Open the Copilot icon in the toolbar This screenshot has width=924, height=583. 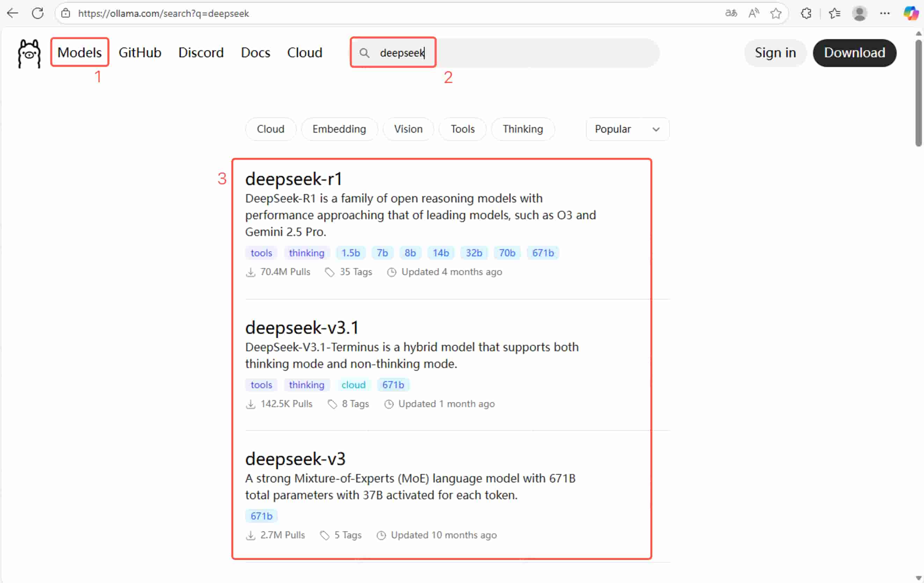(911, 13)
